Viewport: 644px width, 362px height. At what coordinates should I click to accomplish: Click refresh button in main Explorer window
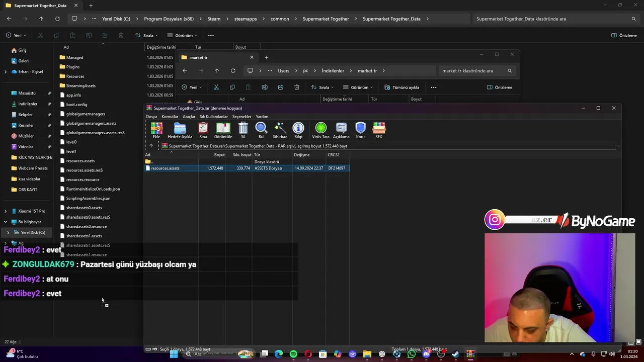point(57,19)
